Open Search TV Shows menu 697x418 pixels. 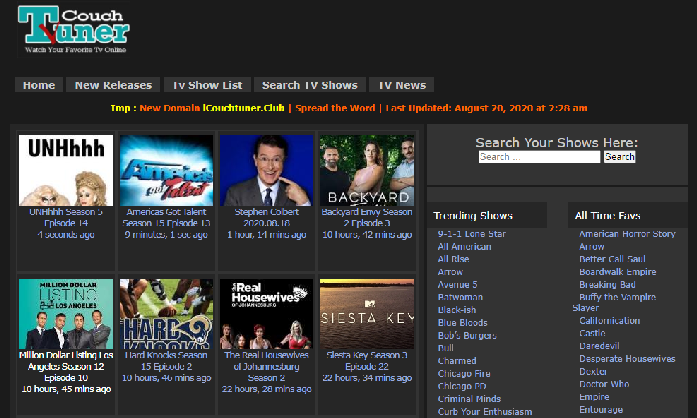tap(310, 85)
